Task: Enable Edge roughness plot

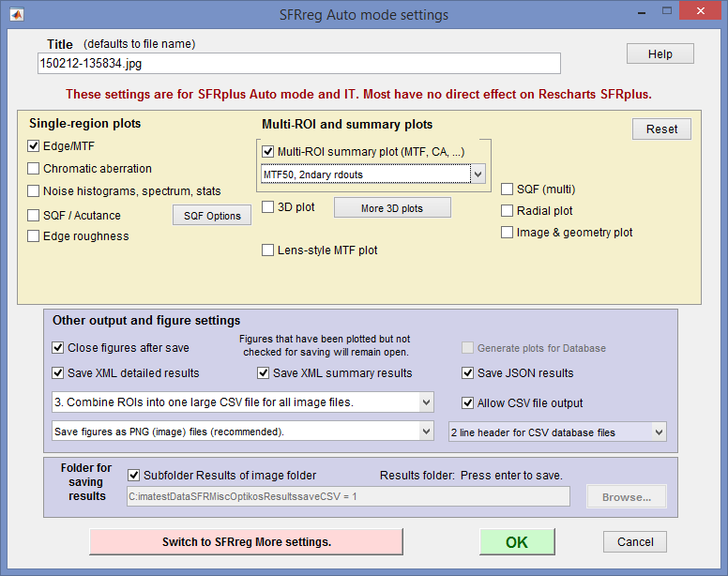Action: 33,236
